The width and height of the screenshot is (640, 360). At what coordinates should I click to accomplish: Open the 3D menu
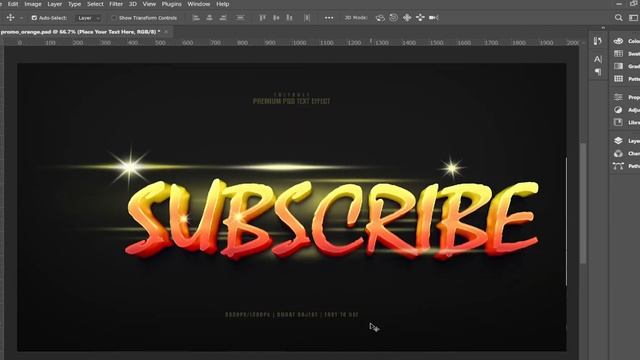[x=133, y=4]
